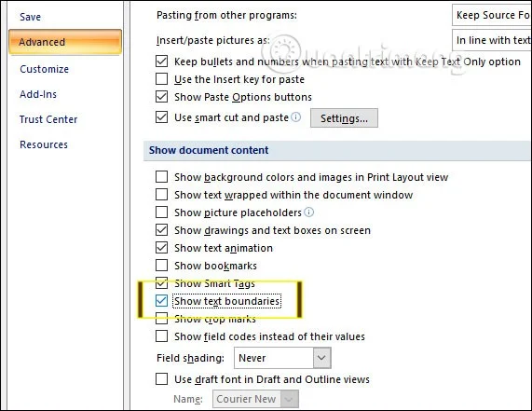
Task: Enable Show bookmarks checkbox
Action: (x=161, y=266)
